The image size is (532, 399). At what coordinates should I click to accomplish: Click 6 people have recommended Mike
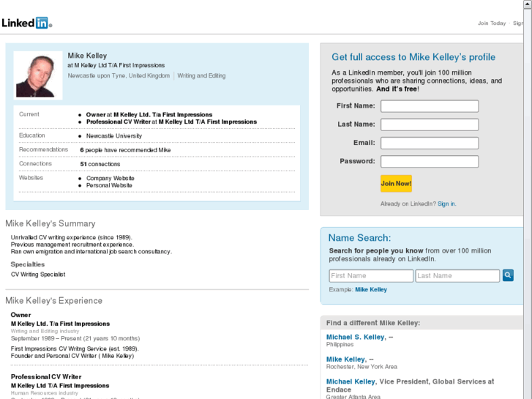pyautogui.click(x=125, y=150)
